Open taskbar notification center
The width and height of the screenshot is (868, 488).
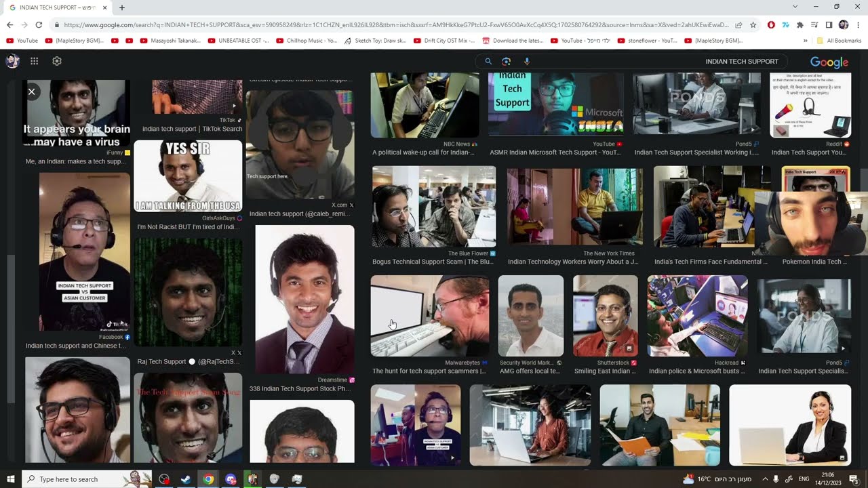(854, 479)
